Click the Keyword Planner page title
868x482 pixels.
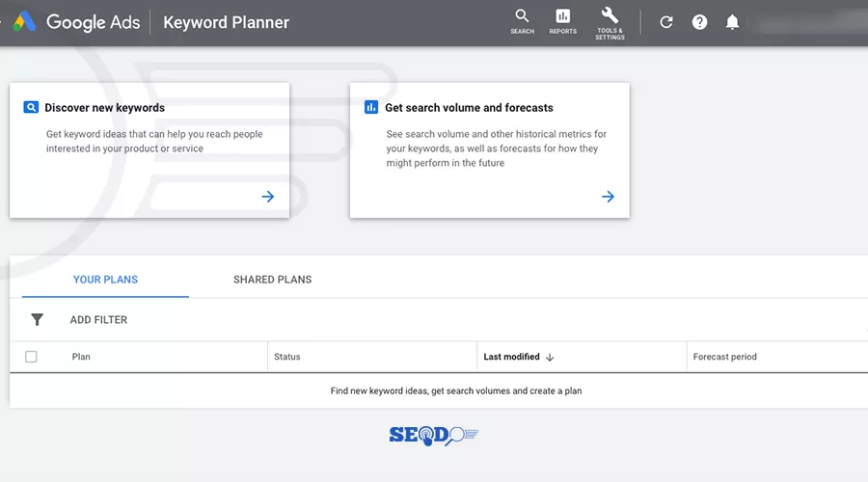coord(226,22)
